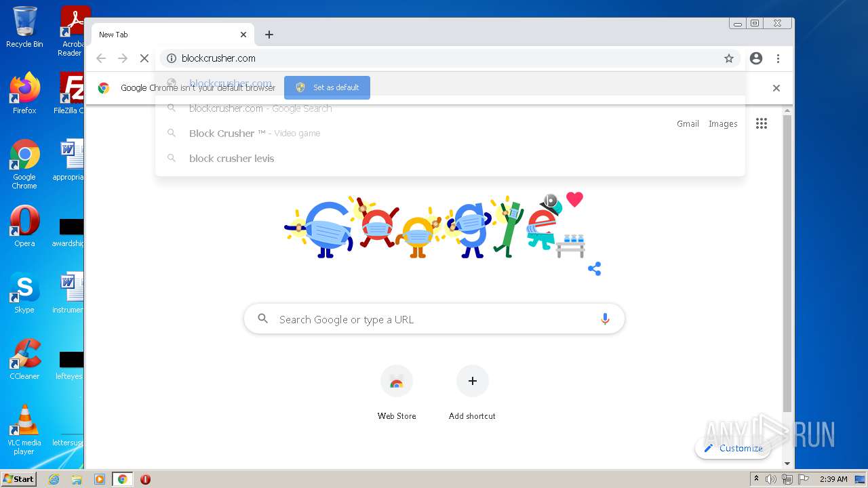Open the Google apps grid
The image size is (868, 488).
pos(762,123)
